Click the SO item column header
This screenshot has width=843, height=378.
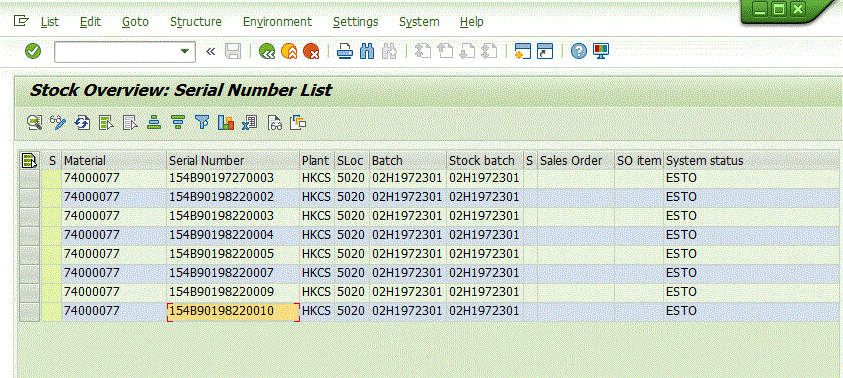(x=639, y=161)
